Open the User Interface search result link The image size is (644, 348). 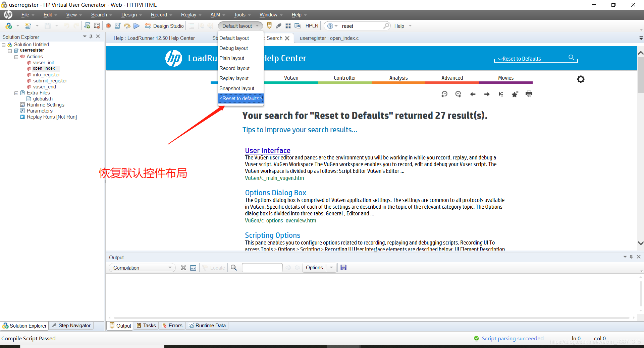pos(268,150)
